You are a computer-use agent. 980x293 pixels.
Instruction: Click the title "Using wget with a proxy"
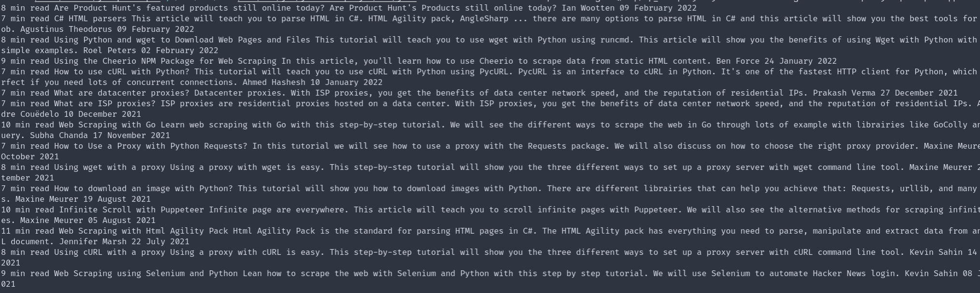click(x=109, y=167)
